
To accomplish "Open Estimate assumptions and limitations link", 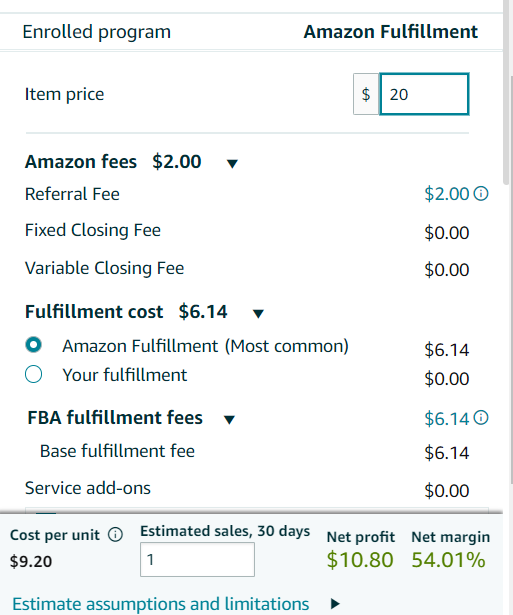I will tap(161, 604).
